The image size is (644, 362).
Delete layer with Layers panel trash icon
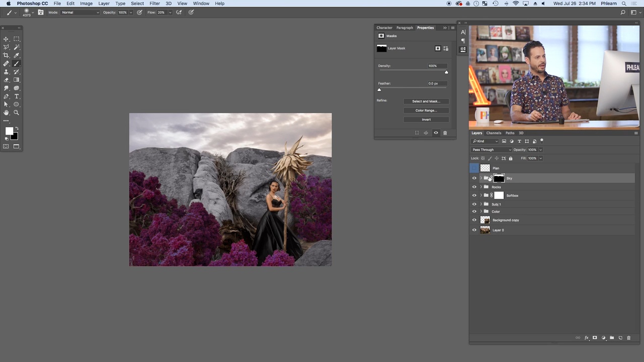pyautogui.click(x=628, y=338)
